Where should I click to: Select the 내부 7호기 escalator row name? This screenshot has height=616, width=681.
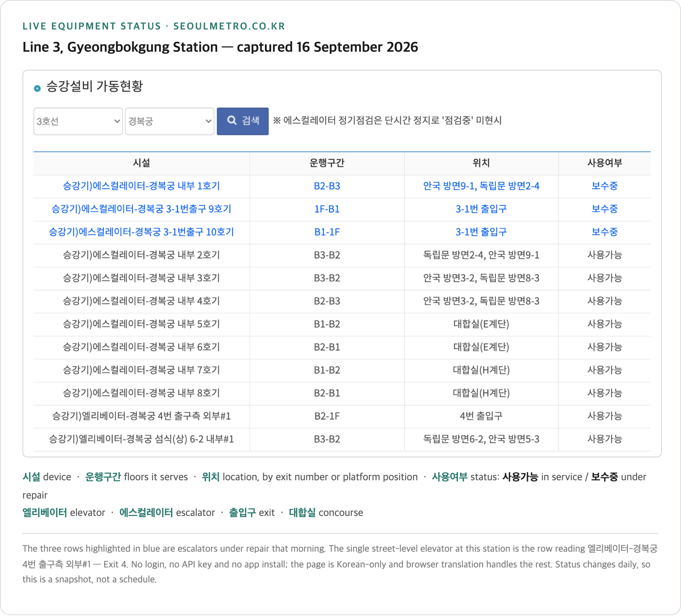(x=141, y=370)
